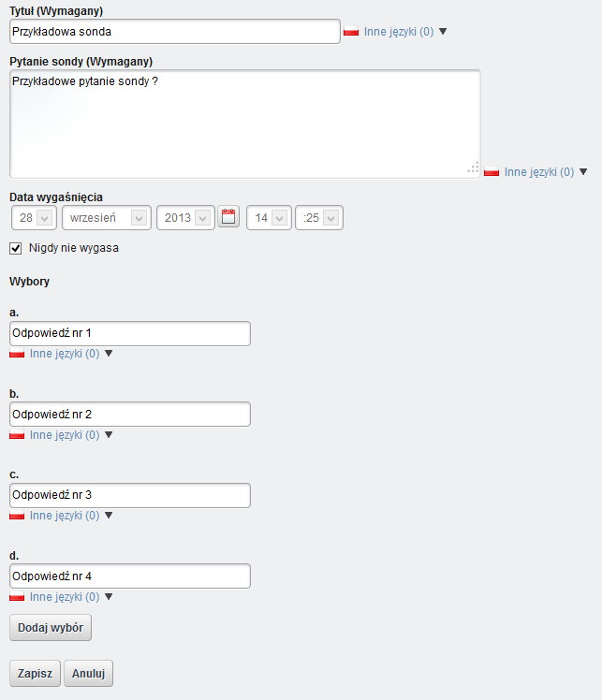
Task: Open the year dropdown showing 2013
Action: click(x=185, y=218)
